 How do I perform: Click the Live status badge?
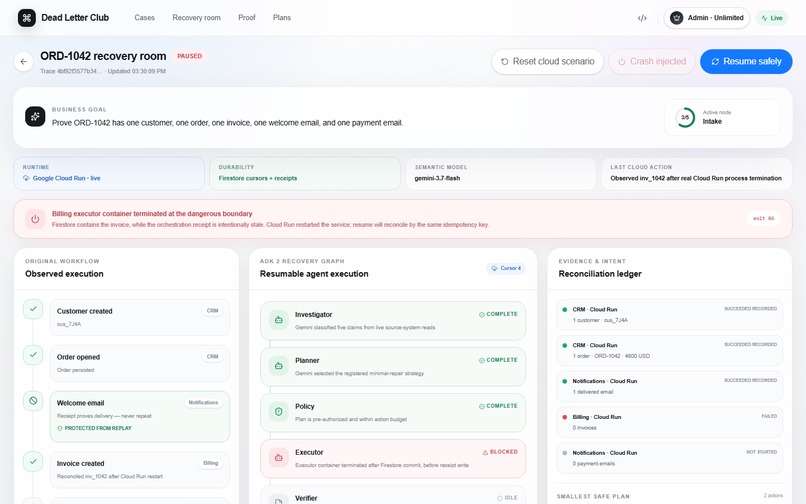coord(772,18)
